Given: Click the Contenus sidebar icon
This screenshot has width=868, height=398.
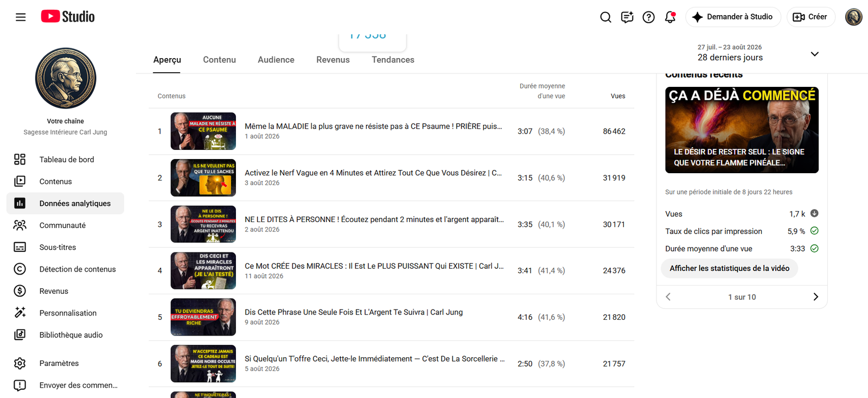Looking at the screenshot, I should coord(20,181).
